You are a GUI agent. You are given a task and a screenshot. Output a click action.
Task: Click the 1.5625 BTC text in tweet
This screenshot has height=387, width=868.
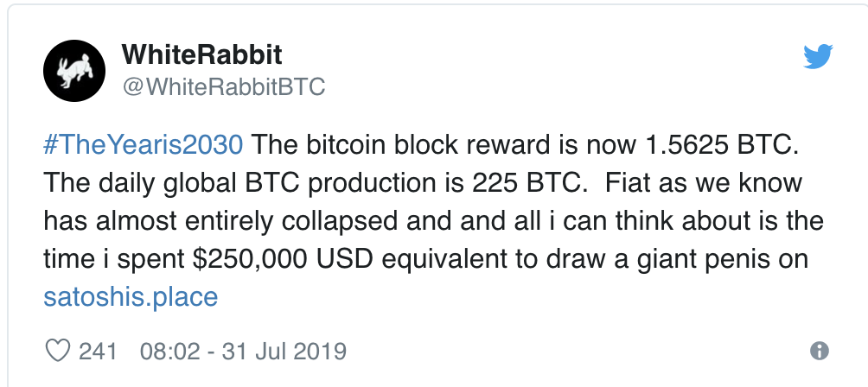click(721, 145)
